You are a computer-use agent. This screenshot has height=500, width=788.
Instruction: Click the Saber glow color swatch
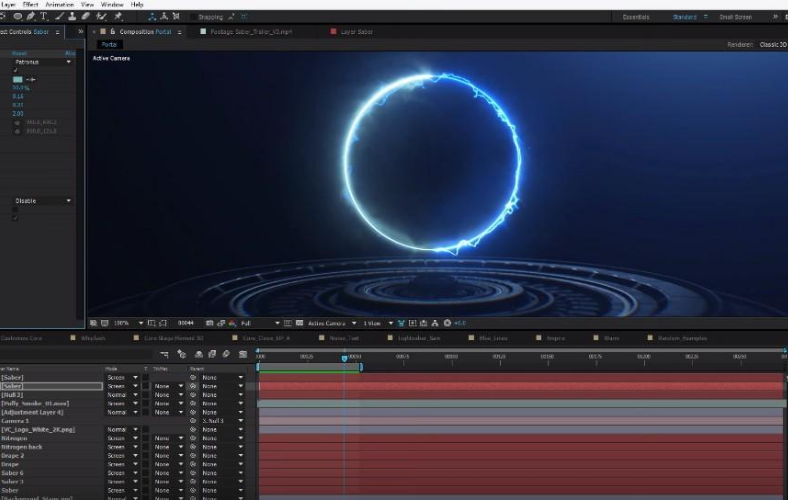coord(18,79)
